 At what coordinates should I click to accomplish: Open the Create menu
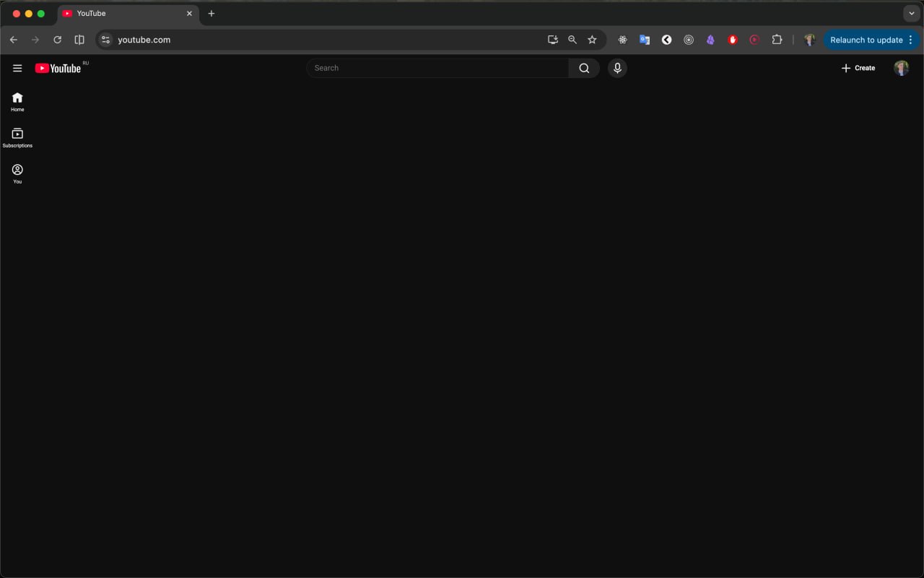click(x=858, y=68)
